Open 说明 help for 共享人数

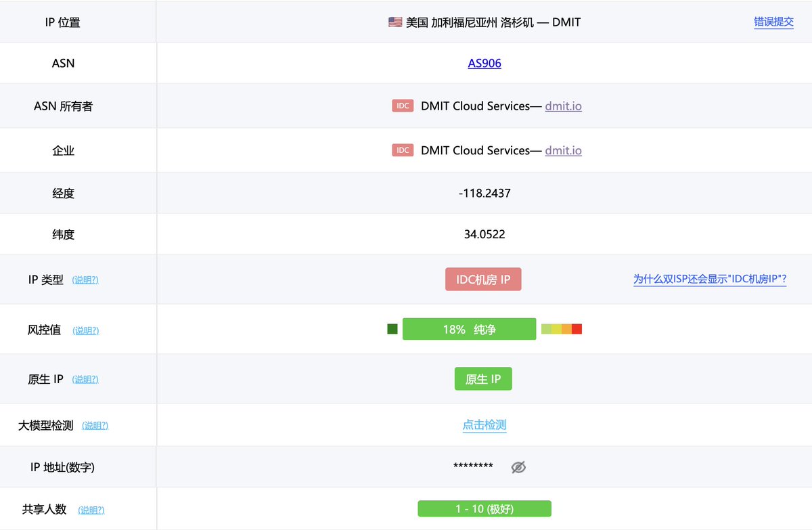point(91,510)
